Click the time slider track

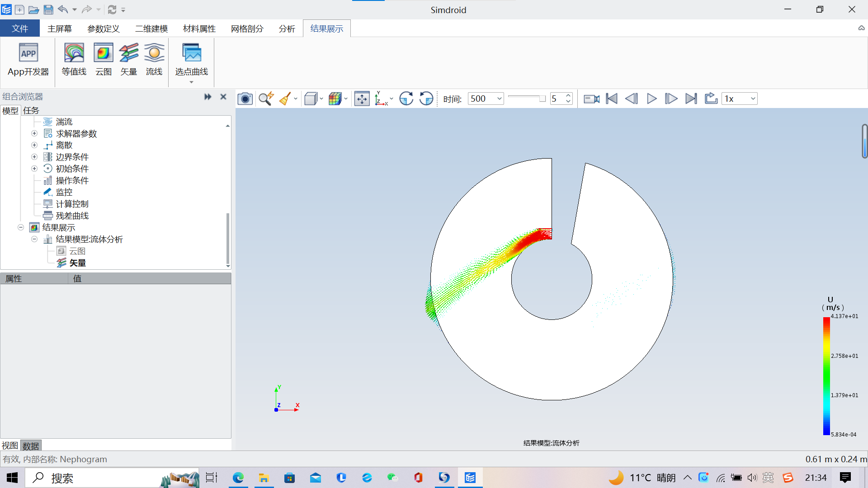click(527, 97)
